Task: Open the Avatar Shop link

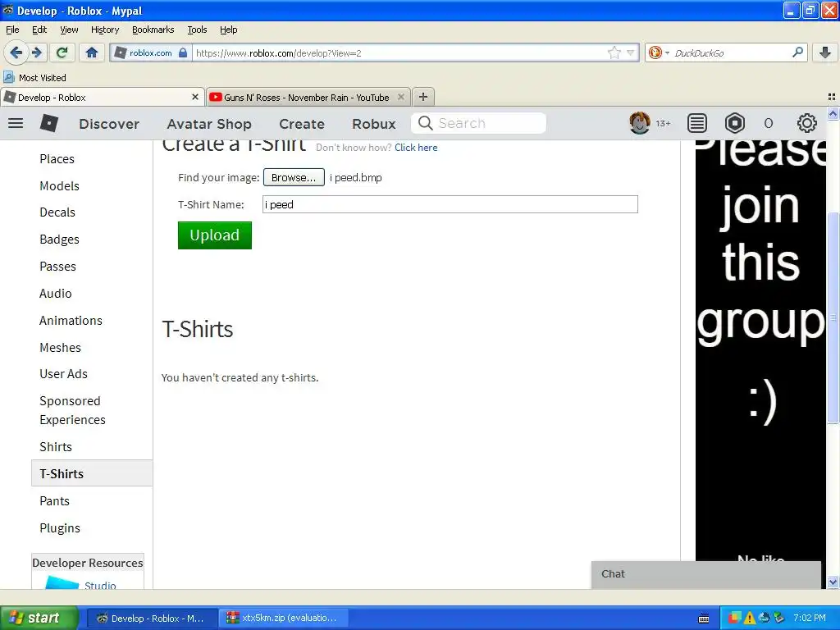Action: [209, 124]
